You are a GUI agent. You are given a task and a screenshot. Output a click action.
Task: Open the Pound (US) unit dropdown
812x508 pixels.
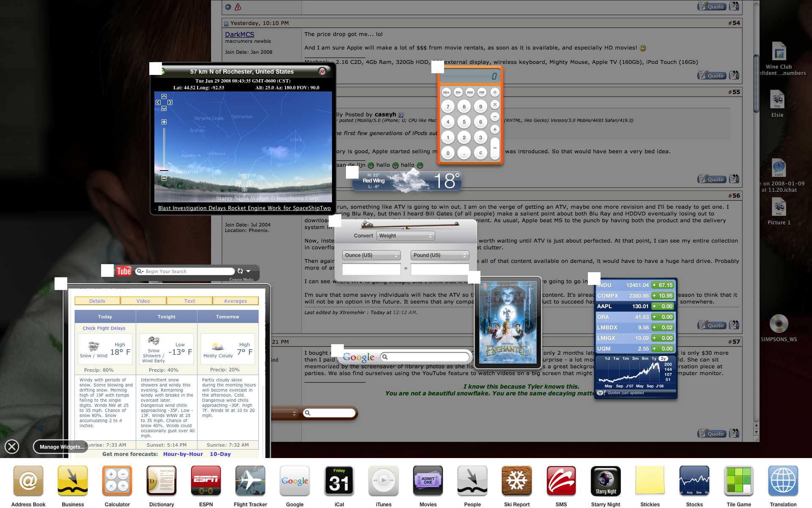click(x=439, y=255)
